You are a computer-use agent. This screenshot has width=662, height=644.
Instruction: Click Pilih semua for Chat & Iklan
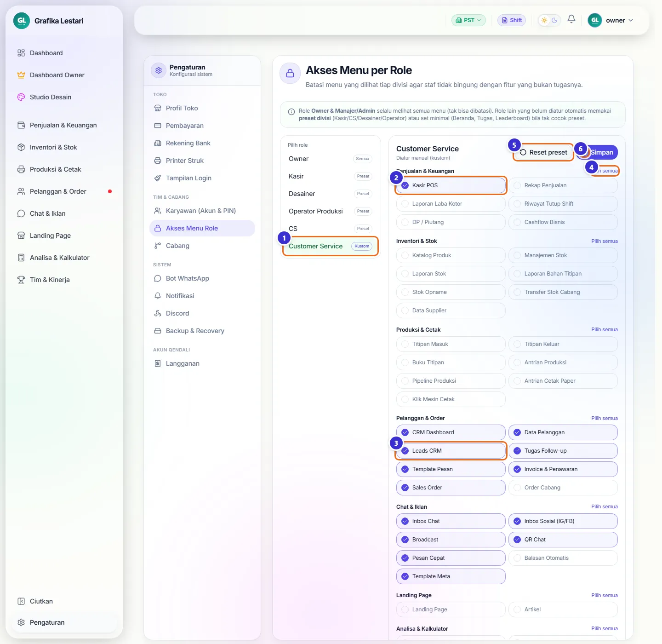click(605, 506)
